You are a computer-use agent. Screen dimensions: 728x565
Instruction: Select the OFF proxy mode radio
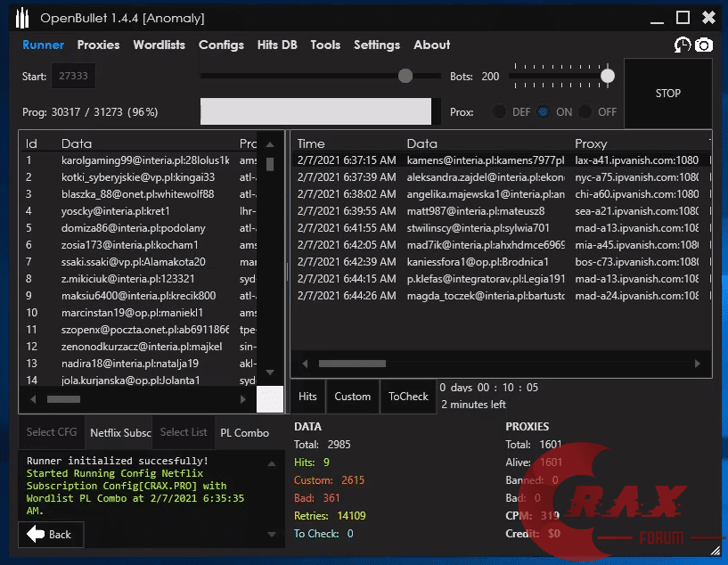[585, 112]
